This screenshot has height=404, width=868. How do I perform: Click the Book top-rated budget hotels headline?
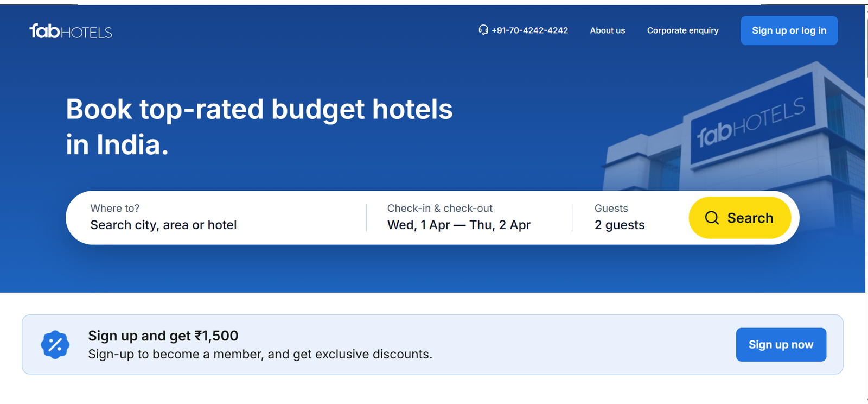(259, 109)
